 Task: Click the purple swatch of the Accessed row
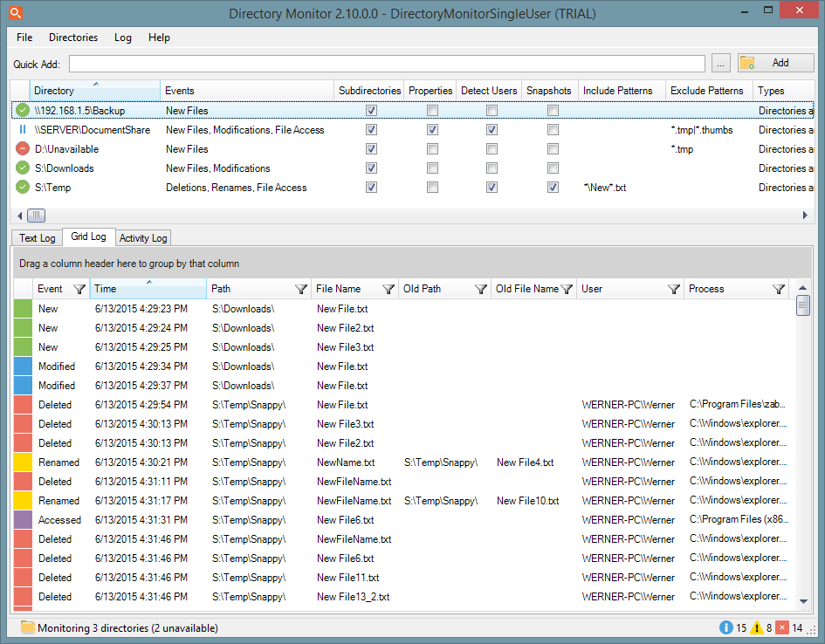pos(24,520)
